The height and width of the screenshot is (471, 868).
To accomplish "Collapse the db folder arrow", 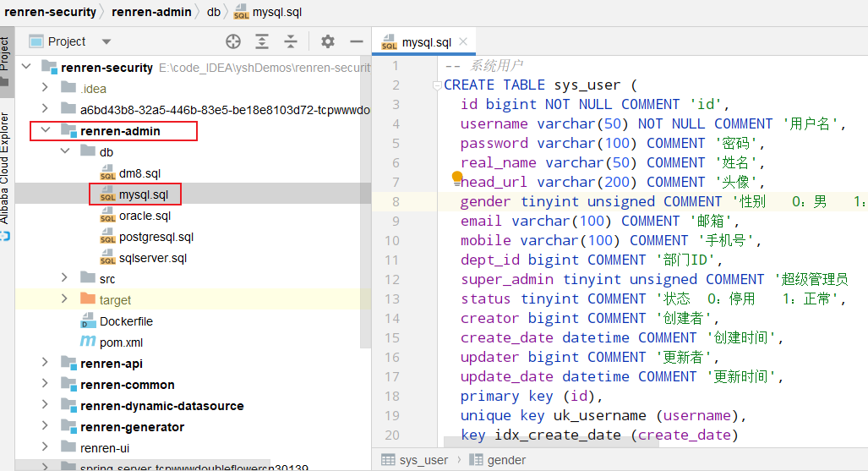I will tap(65, 151).
